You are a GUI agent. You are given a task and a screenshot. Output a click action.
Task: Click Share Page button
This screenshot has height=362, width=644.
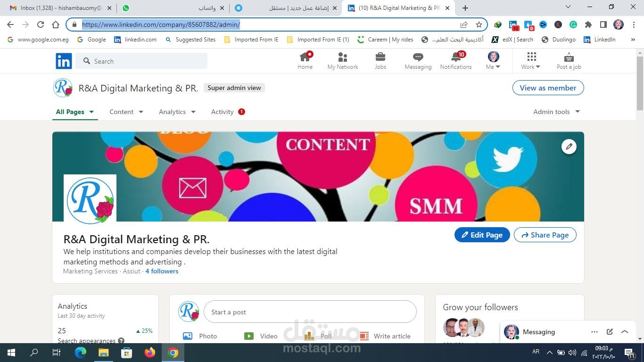pyautogui.click(x=545, y=235)
